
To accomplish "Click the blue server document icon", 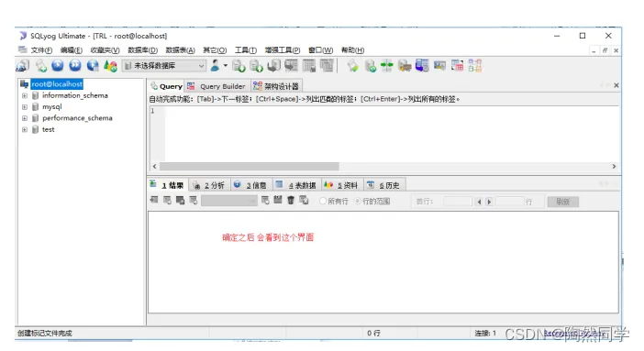I will coord(422,66).
